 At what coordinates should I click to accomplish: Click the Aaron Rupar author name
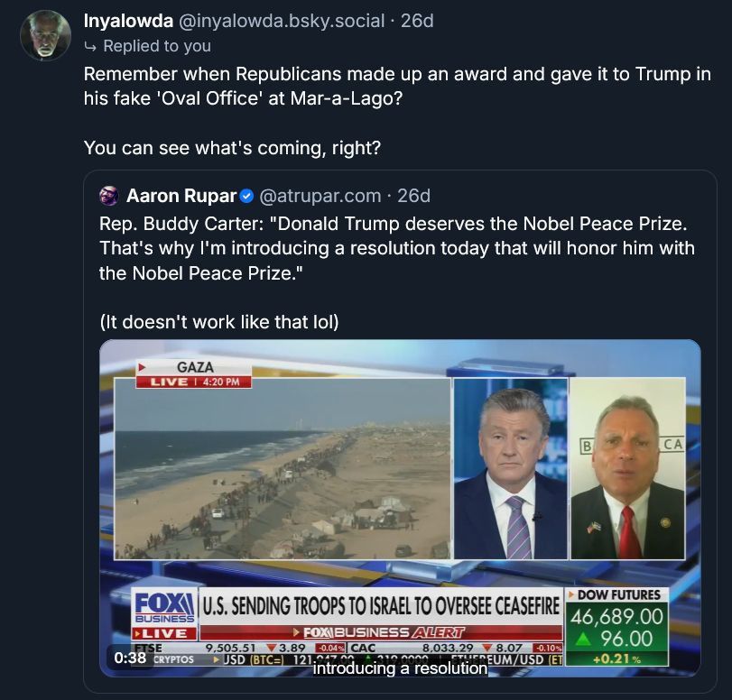tap(181, 196)
